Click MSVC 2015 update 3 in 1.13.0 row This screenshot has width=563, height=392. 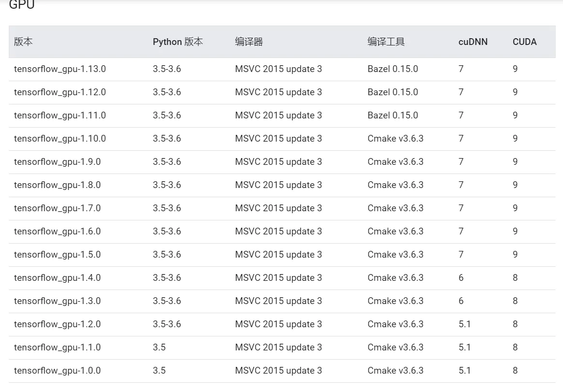click(x=279, y=69)
